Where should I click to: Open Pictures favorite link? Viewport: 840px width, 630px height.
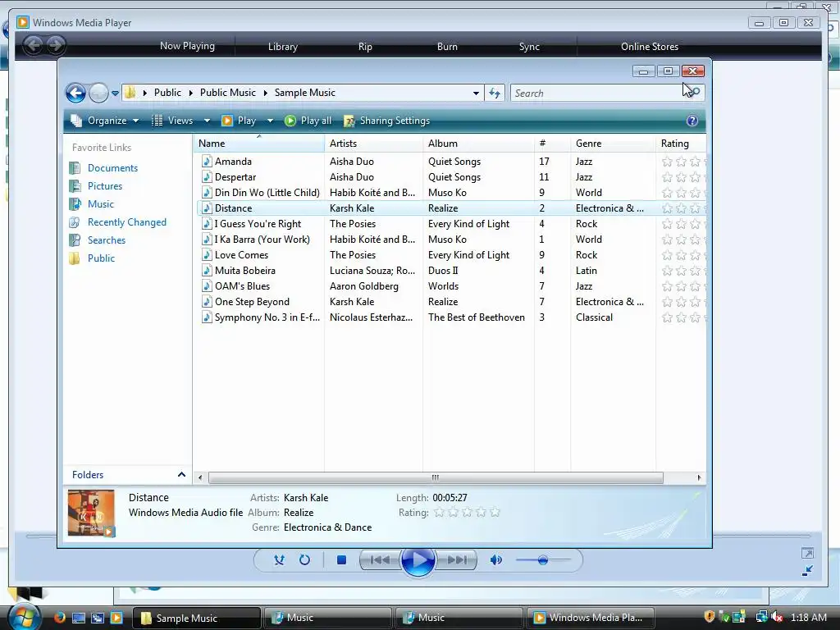(105, 186)
